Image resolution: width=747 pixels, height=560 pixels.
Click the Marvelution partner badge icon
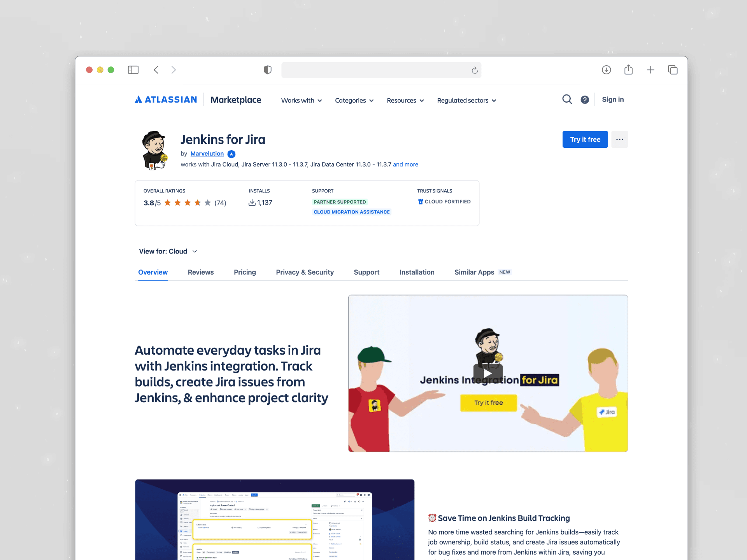coord(231,154)
